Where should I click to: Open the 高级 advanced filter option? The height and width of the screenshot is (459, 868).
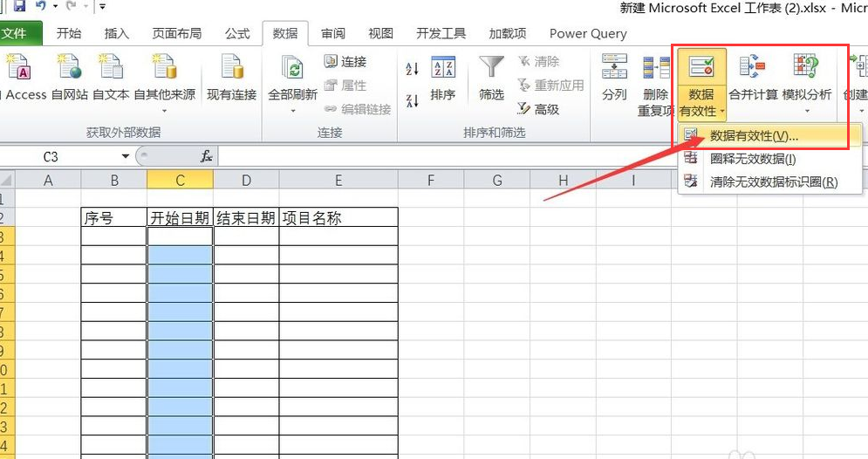[x=538, y=109]
